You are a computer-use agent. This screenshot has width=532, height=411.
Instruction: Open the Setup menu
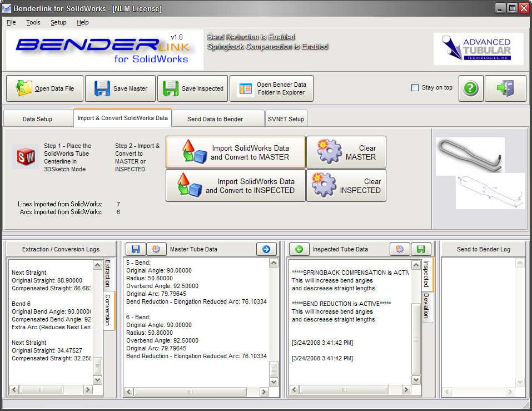(x=58, y=22)
